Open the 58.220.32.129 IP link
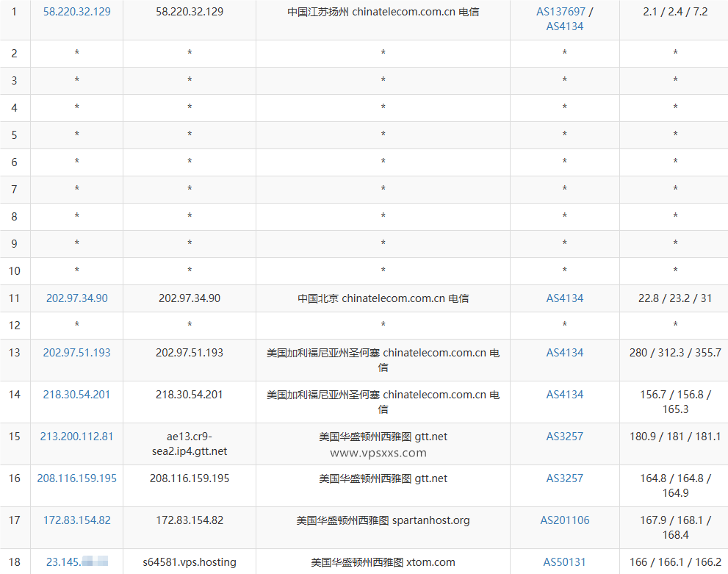728x574 pixels. pos(76,12)
